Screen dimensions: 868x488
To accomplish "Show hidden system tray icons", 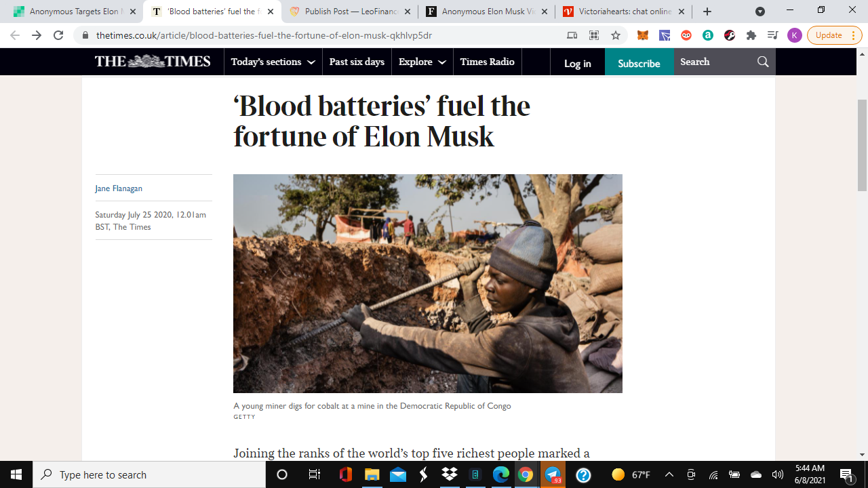I will point(669,474).
